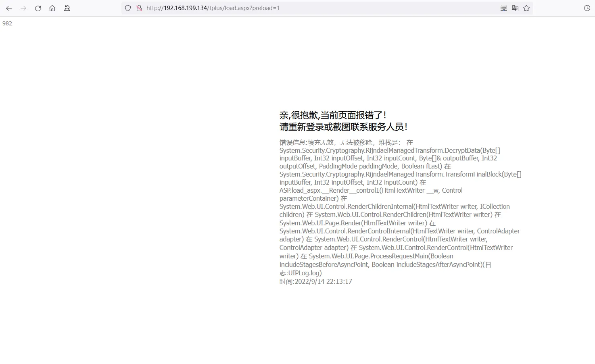The image size is (595, 364).
Task: Translate this page using the translate icon
Action: pos(515,8)
